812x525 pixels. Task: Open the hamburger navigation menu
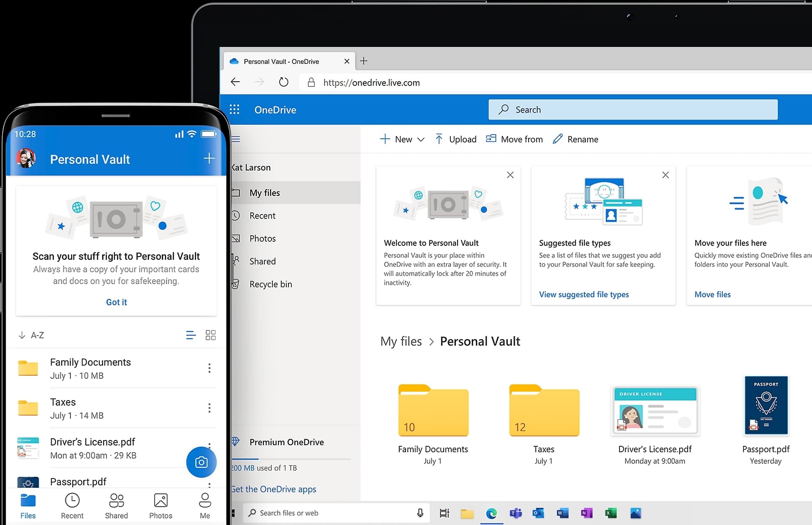coord(236,139)
